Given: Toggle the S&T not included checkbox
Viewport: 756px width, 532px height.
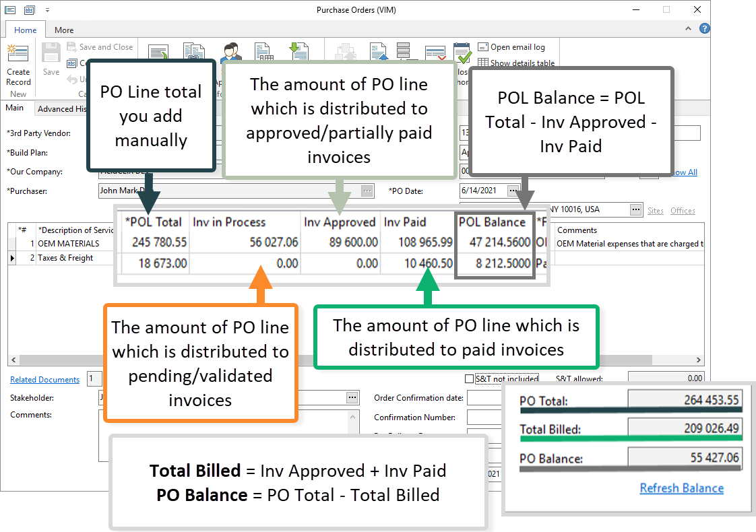Looking at the screenshot, I should pos(469,378).
